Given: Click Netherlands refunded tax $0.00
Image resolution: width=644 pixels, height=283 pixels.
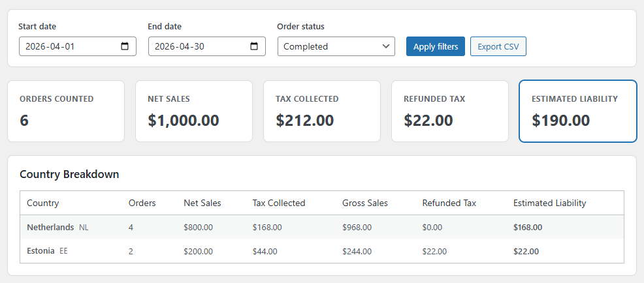Looking at the screenshot, I should tap(432, 227).
